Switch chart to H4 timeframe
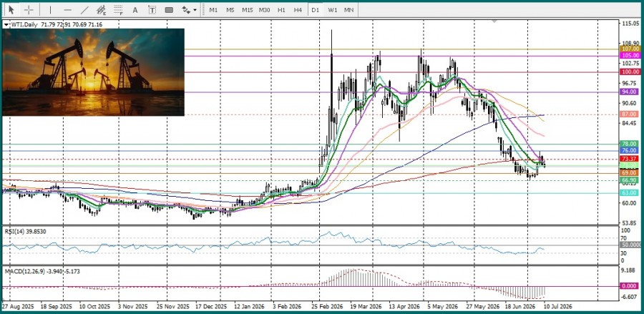 coord(298,9)
